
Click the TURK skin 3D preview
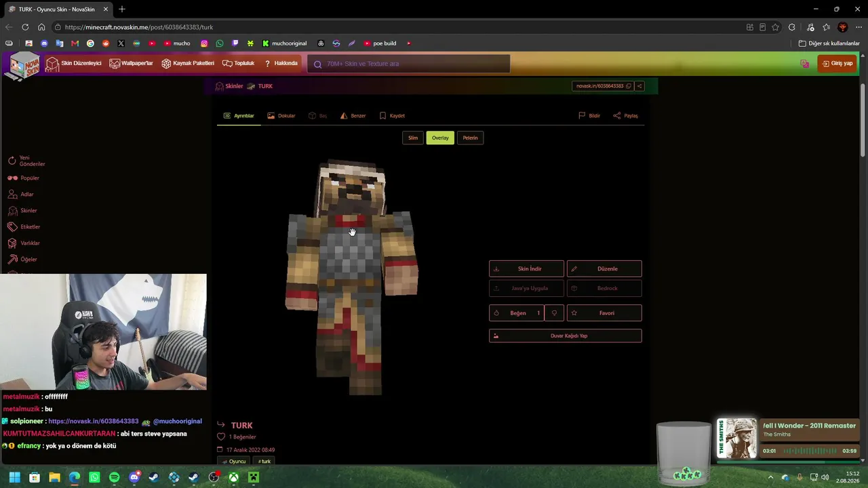[352, 277]
